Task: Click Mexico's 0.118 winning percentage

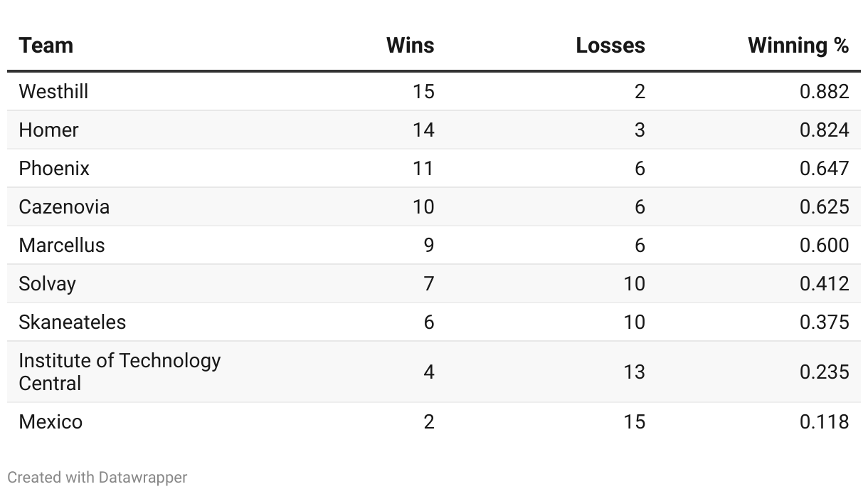Action: click(825, 421)
